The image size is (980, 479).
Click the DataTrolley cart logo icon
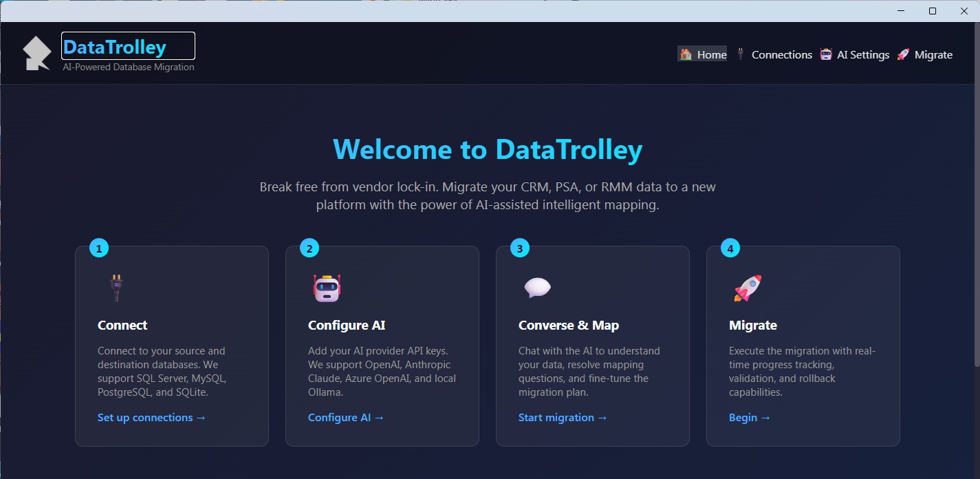pyautogui.click(x=36, y=52)
